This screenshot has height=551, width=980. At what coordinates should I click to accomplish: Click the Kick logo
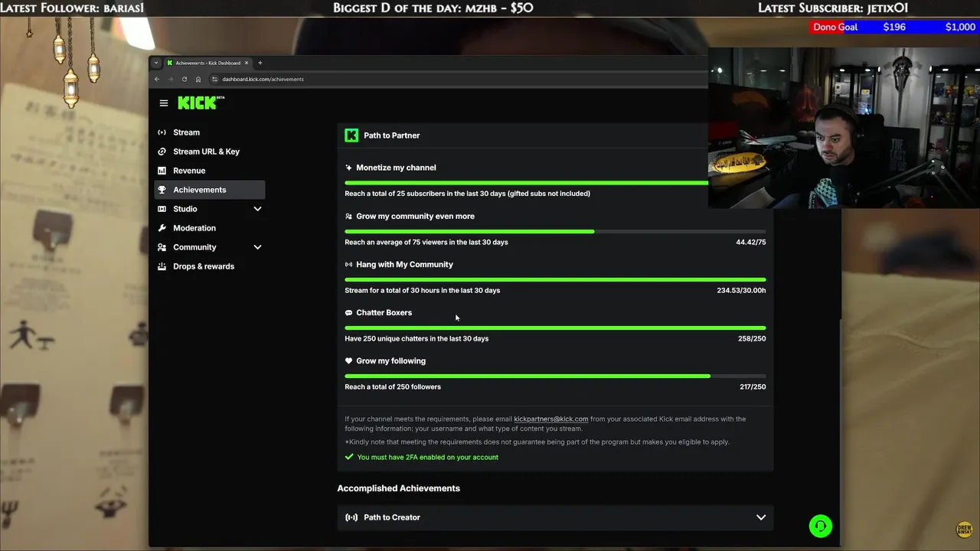(x=201, y=103)
